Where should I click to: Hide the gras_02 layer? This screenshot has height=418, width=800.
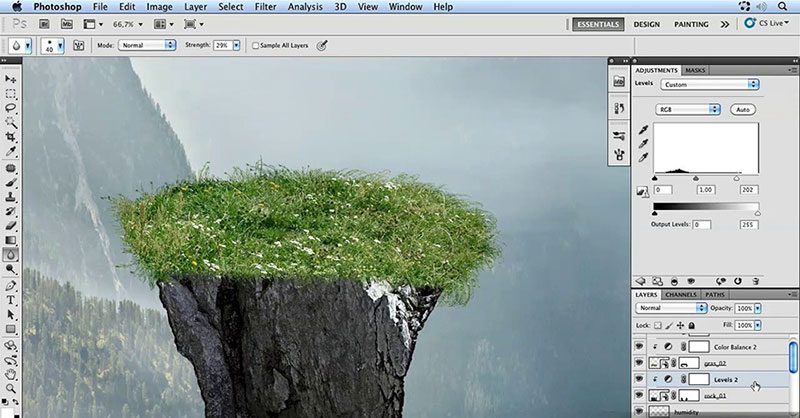pyautogui.click(x=639, y=363)
